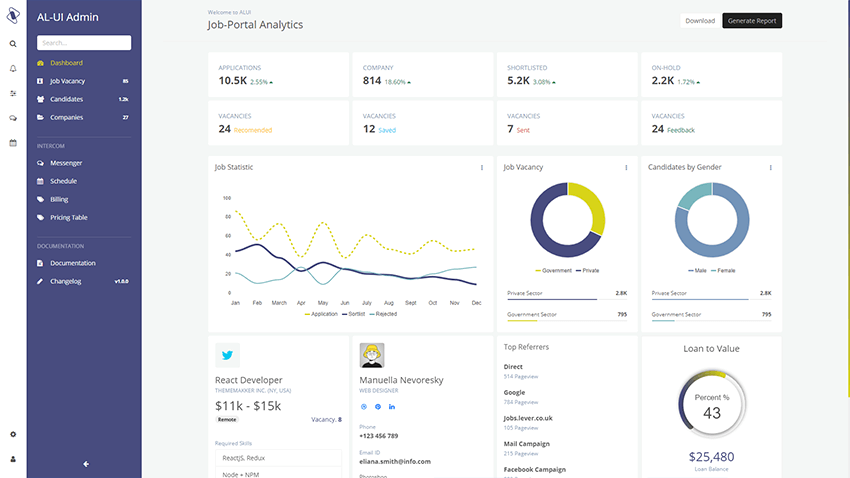Viewport: 850px width, 478px height.
Task: Click the search icon in left rail
Action: (13, 44)
